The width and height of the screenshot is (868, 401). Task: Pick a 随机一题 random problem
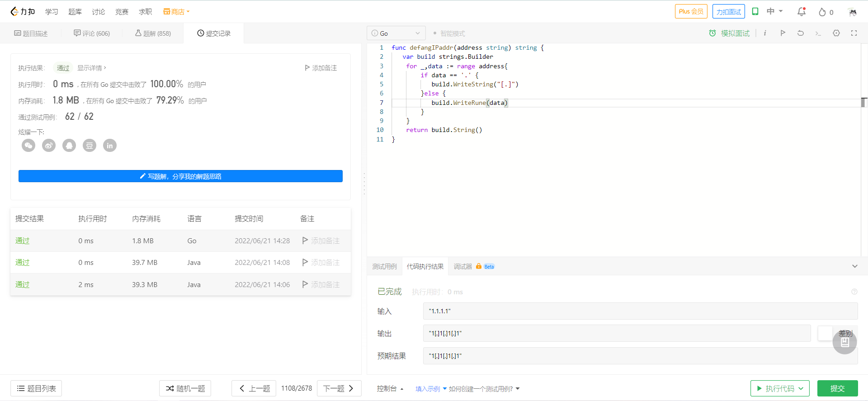[185, 388]
